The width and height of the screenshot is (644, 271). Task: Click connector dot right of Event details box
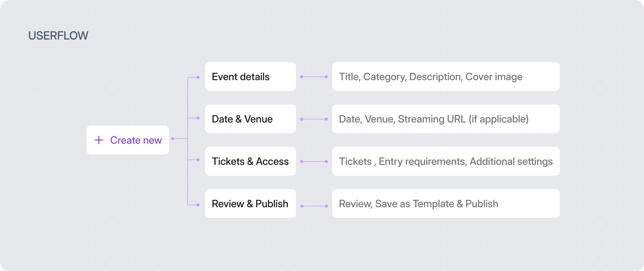(x=302, y=77)
